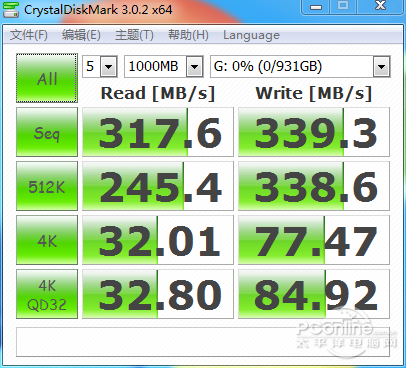The height and width of the screenshot is (368, 406).
Task: Start the 4K random test
Action: 47,240
